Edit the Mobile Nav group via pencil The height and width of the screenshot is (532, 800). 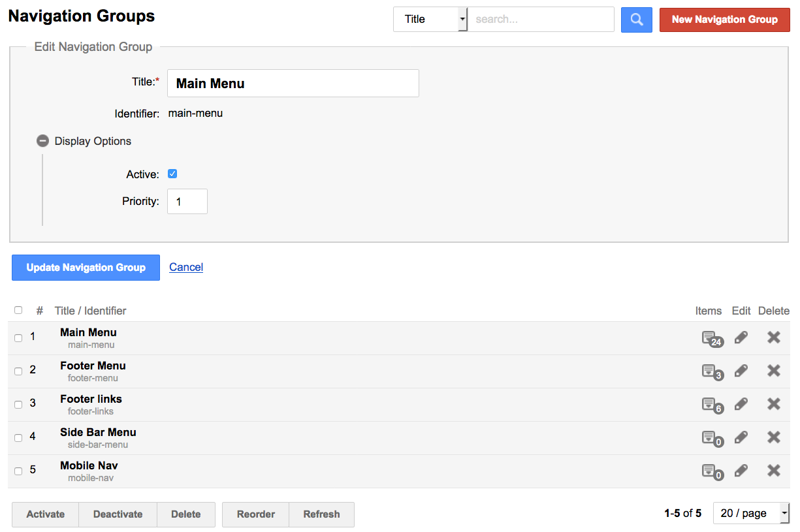pos(741,471)
